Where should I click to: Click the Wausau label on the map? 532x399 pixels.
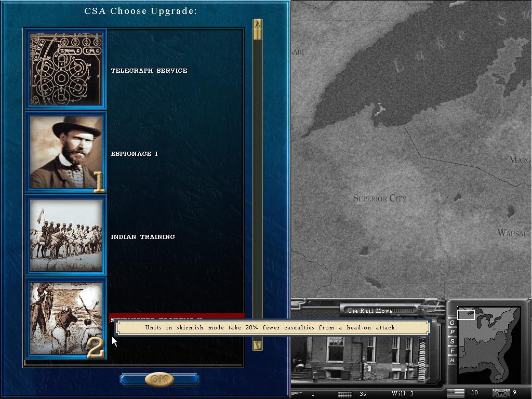coord(513,233)
